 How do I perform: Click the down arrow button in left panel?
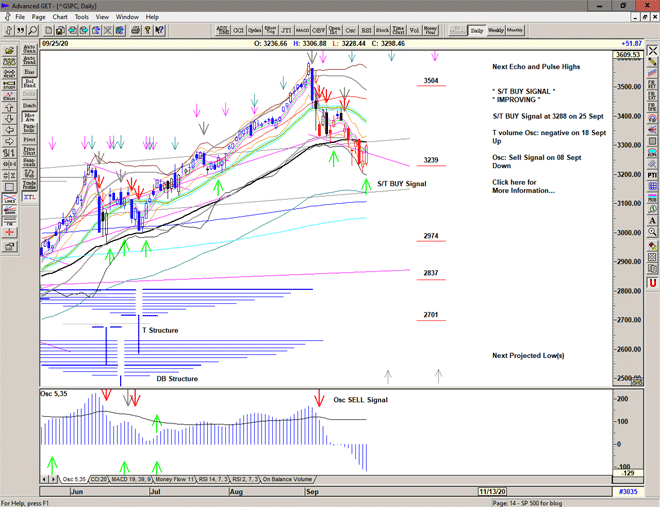pyautogui.click(x=9, y=119)
